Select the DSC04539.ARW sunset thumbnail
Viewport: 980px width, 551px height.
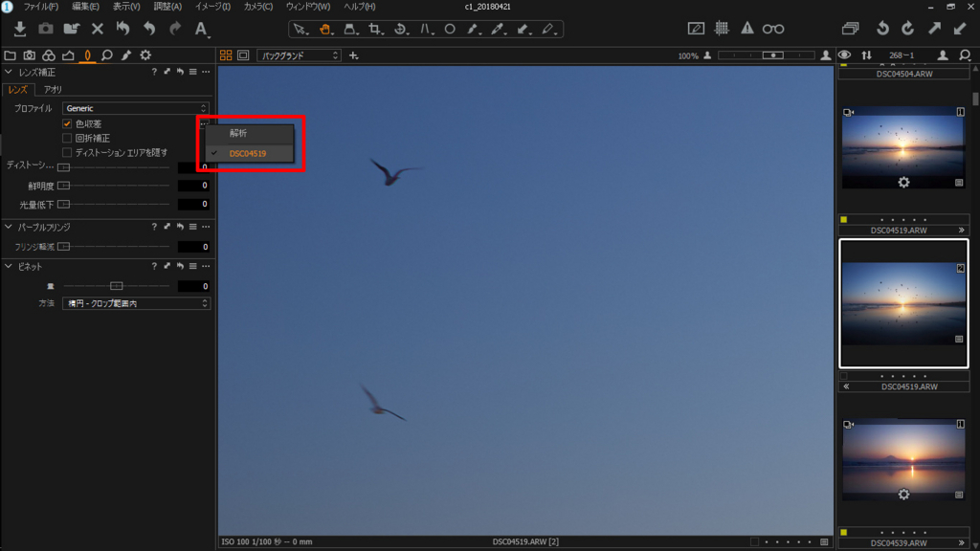[x=903, y=459]
